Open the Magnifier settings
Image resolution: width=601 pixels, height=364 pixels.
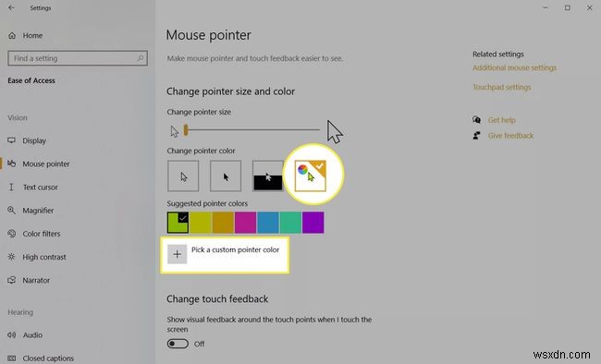point(38,211)
